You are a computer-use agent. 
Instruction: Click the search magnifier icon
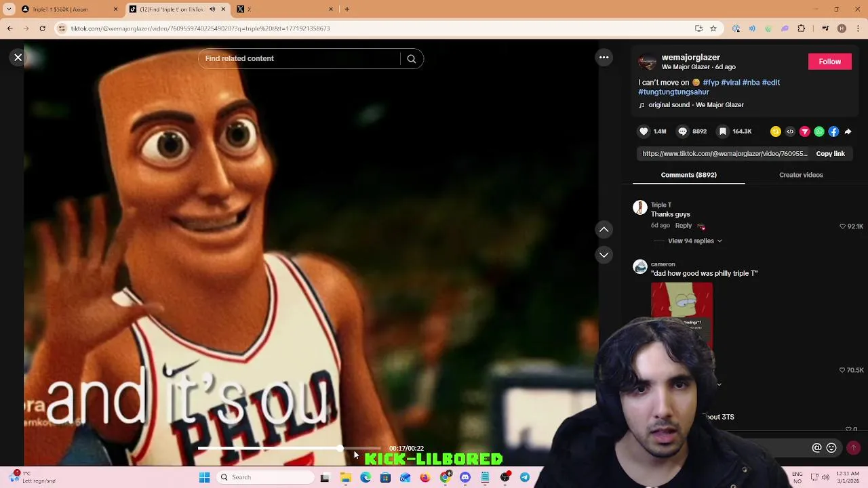[x=411, y=59]
